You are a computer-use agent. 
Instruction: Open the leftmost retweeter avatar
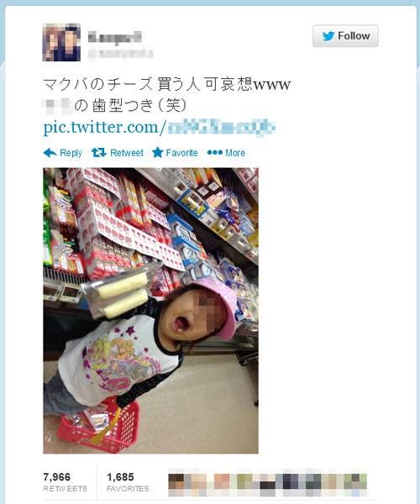point(176,483)
